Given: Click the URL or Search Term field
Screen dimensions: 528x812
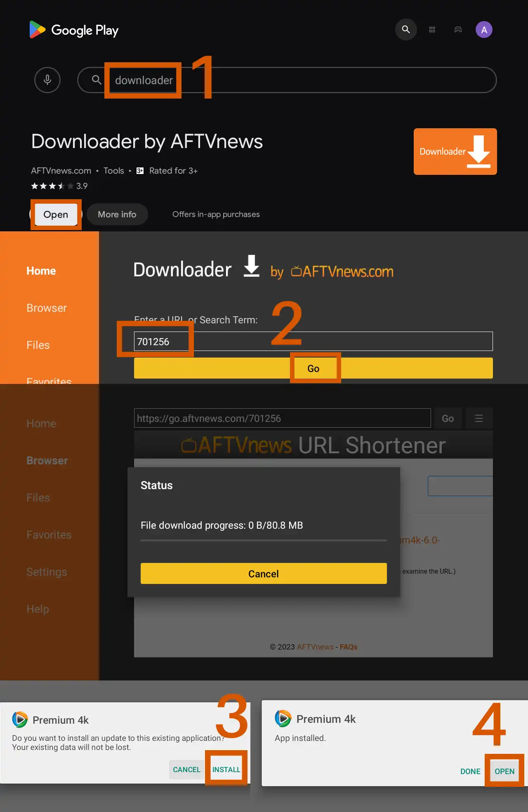Looking at the screenshot, I should [x=313, y=341].
